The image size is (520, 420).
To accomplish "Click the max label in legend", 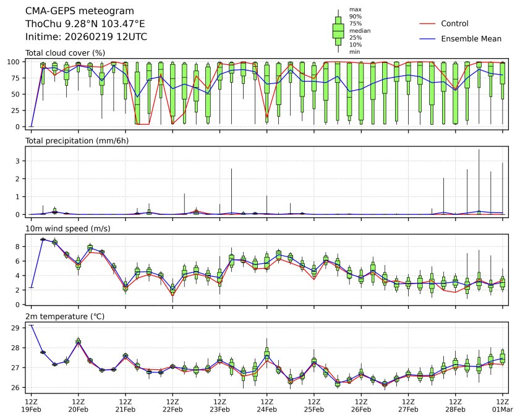I will (354, 9).
